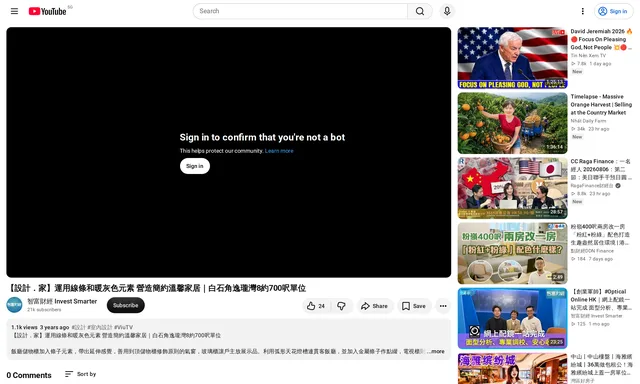The height and width of the screenshot is (384, 640).
Task: Like the video with thumbs up
Action: pyautogui.click(x=316, y=306)
